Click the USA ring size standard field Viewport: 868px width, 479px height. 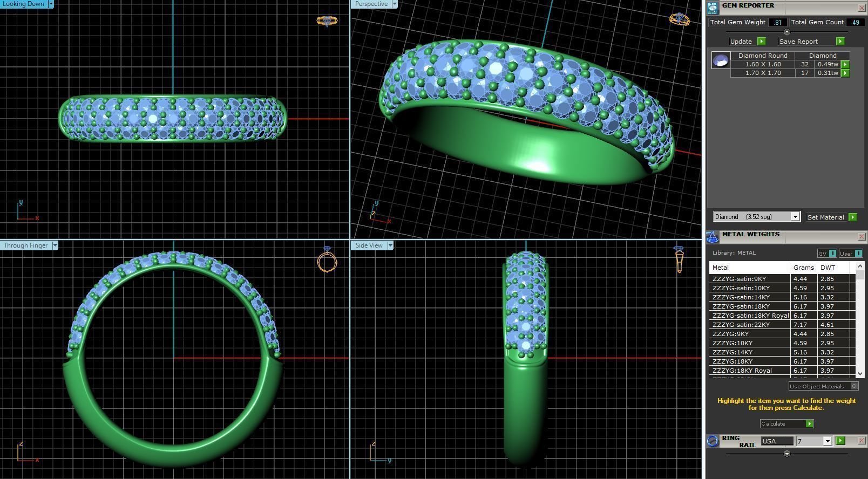[777, 441]
